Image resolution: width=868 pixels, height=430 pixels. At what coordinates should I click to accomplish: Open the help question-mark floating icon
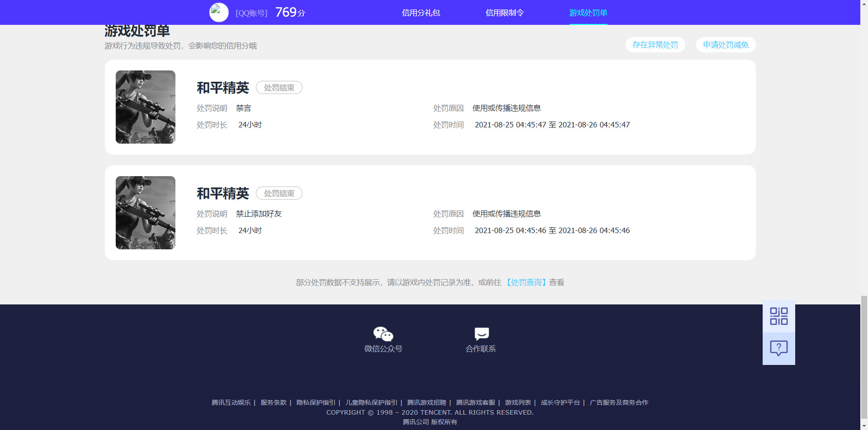coord(779,349)
